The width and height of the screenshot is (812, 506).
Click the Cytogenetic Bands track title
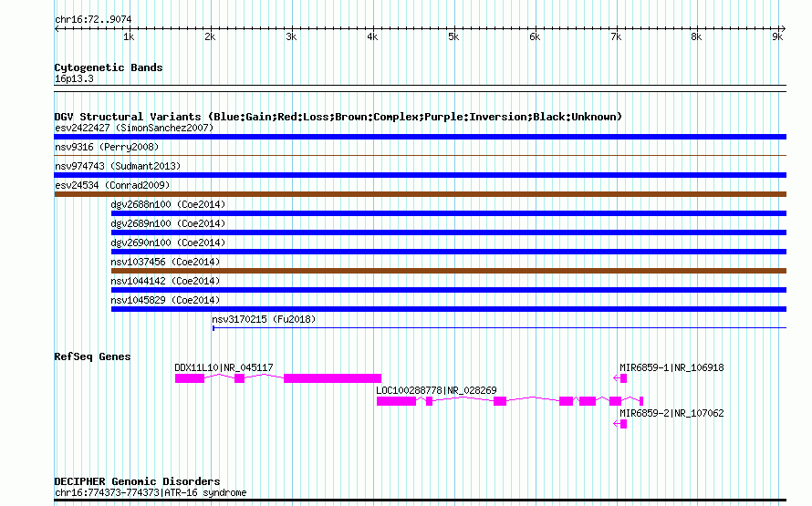coord(109,67)
